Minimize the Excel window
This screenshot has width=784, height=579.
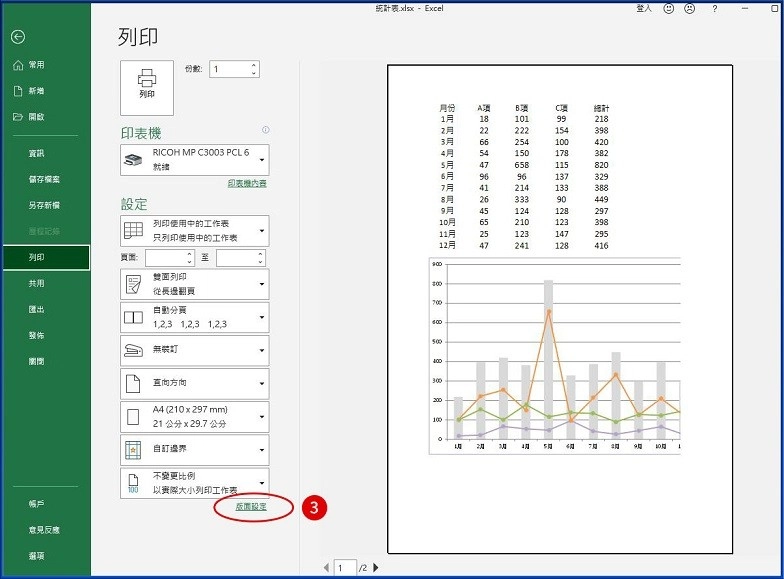[745, 8]
